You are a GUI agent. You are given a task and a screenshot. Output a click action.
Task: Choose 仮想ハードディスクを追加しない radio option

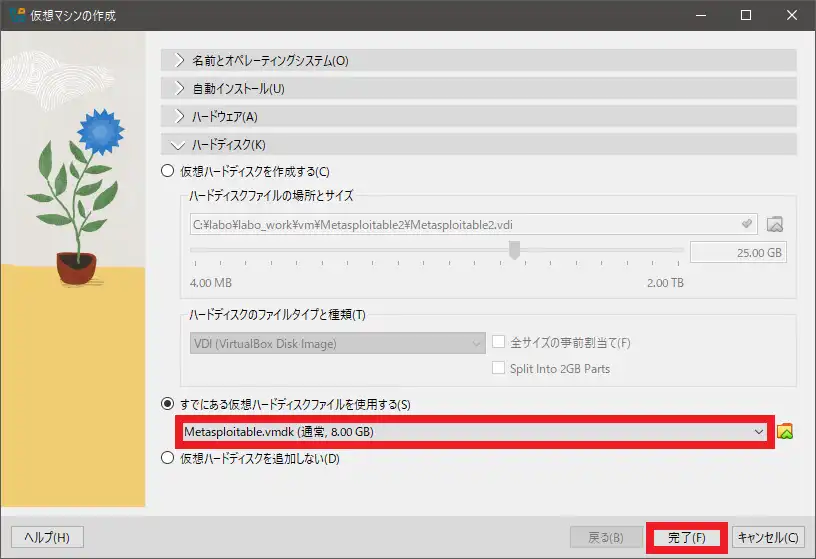click(x=168, y=459)
